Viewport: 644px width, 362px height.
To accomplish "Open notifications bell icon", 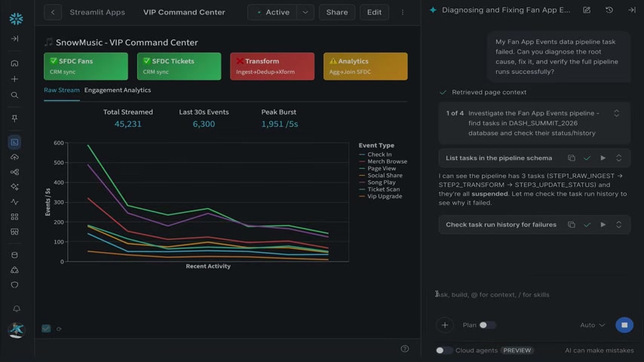I will tap(16, 308).
